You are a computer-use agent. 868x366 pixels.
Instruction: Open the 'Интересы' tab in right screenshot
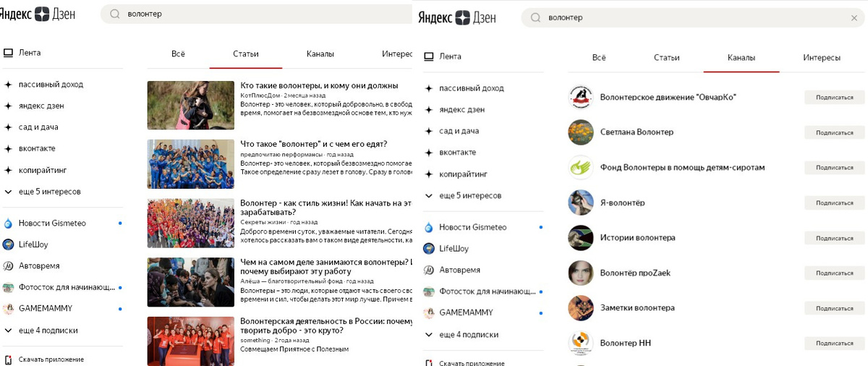coord(822,58)
